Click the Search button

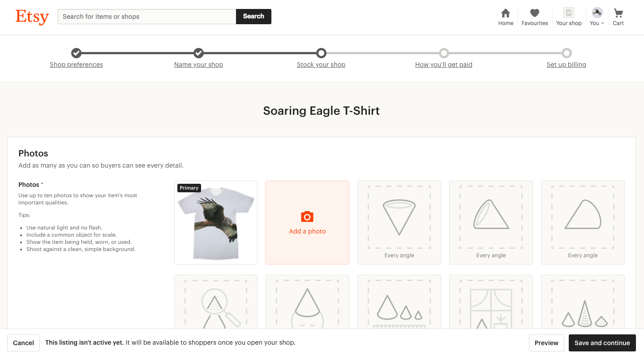point(253,16)
